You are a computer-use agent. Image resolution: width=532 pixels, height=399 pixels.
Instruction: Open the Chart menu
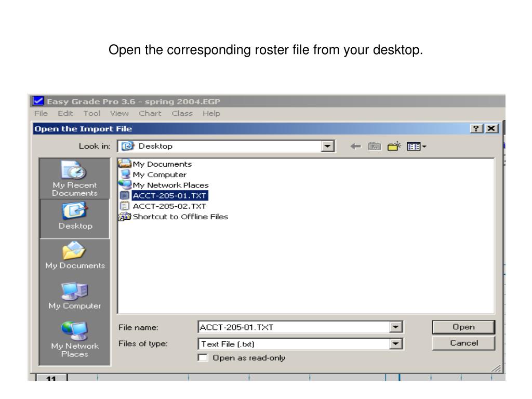point(150,113)
